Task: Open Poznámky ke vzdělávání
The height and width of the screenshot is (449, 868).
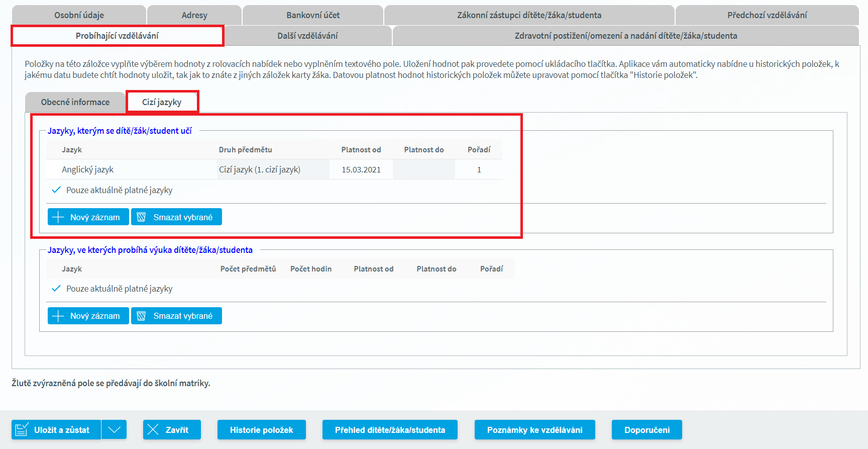Action: (x=534, y=430)
